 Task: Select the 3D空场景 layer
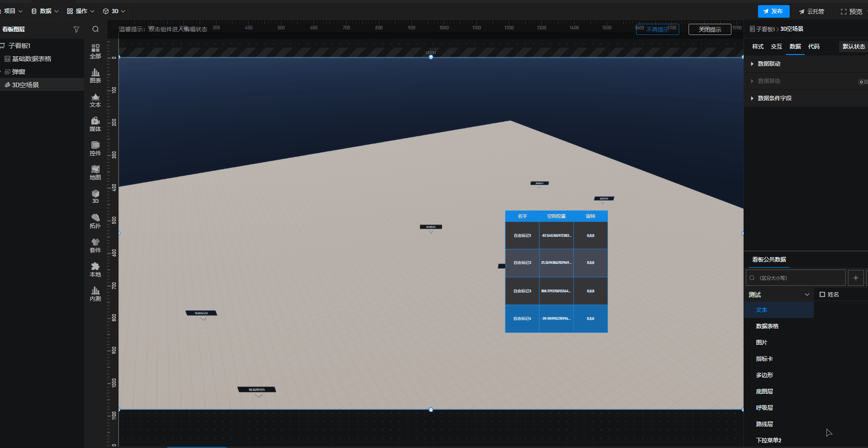26,85
